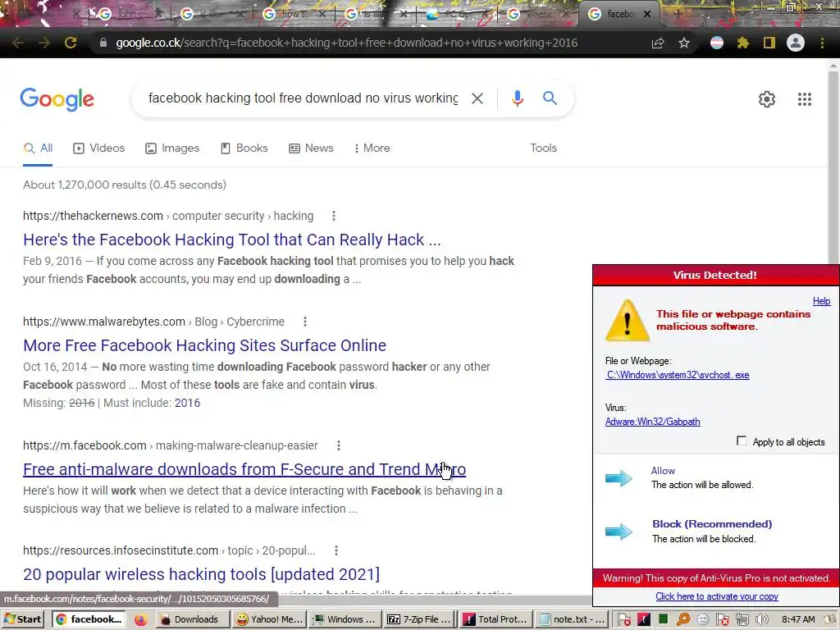Click the Google logo
This screenshot has height=630, width=840.
[57, 99]
